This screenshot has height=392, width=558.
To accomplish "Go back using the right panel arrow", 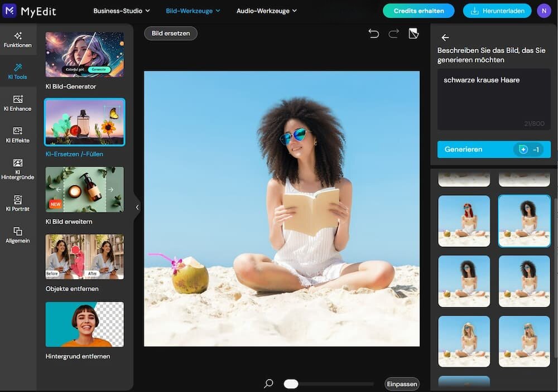I will point(445,38).
